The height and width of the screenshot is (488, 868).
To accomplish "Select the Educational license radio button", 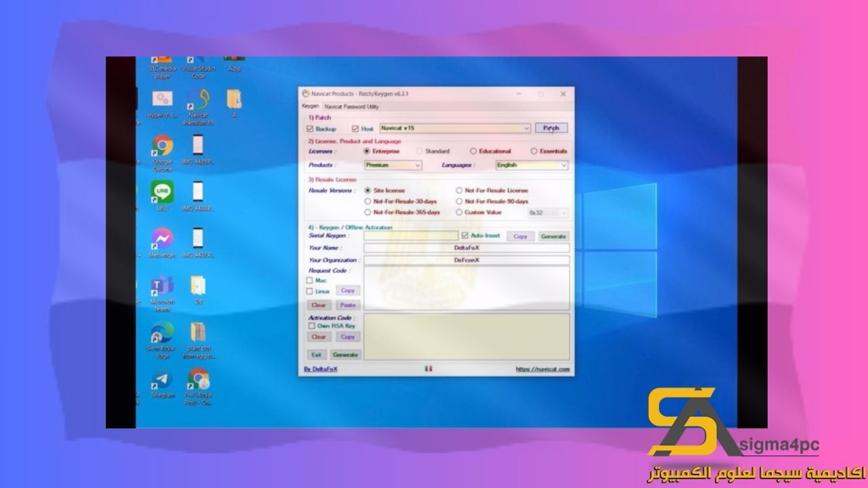I will click(x=473, y=151).
